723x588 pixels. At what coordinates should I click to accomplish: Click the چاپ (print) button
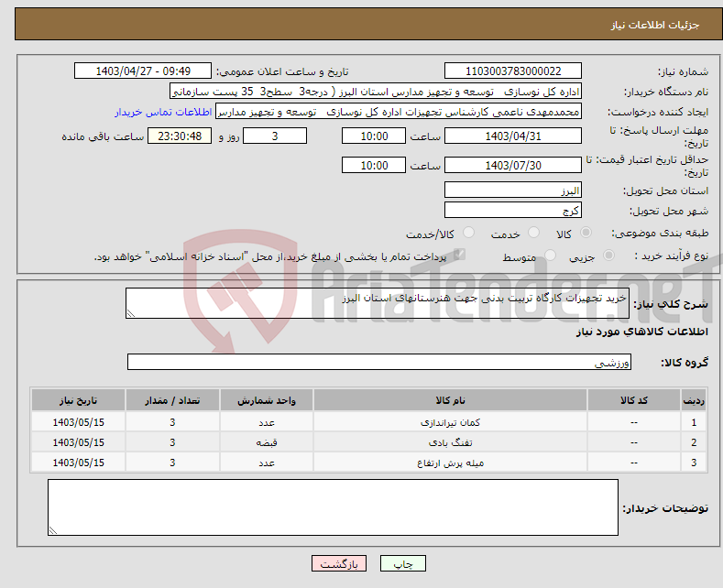(x=402, y=563)
